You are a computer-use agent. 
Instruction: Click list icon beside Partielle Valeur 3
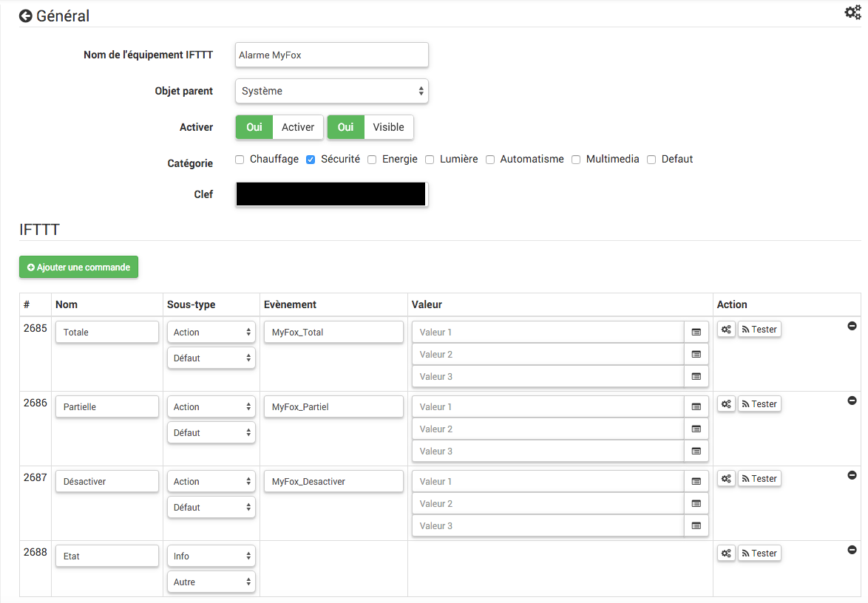(696, 451)
